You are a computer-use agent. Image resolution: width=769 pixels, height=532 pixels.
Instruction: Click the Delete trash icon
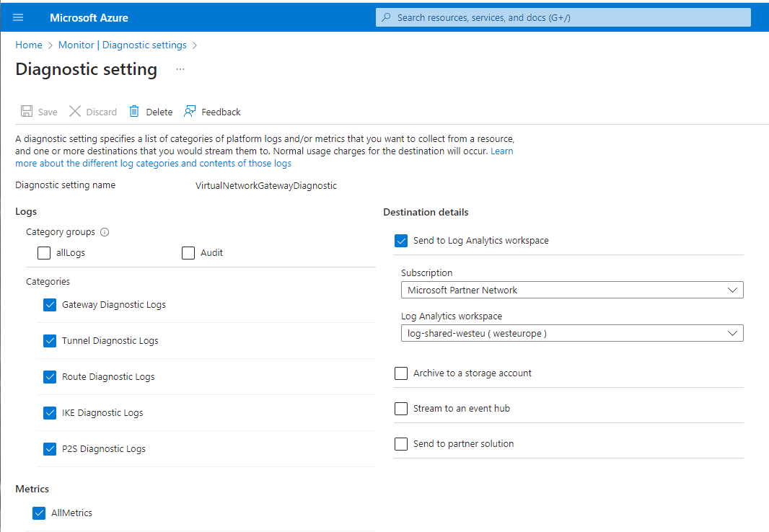coord(134,111)
